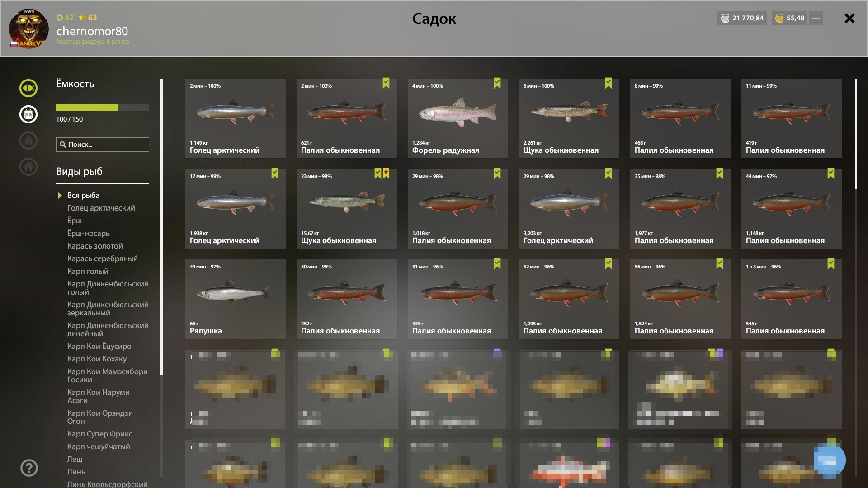Click the disabled tent sidebar icon
The height and width of the screenshot is (488, 868).
click(x=28, y=141)
